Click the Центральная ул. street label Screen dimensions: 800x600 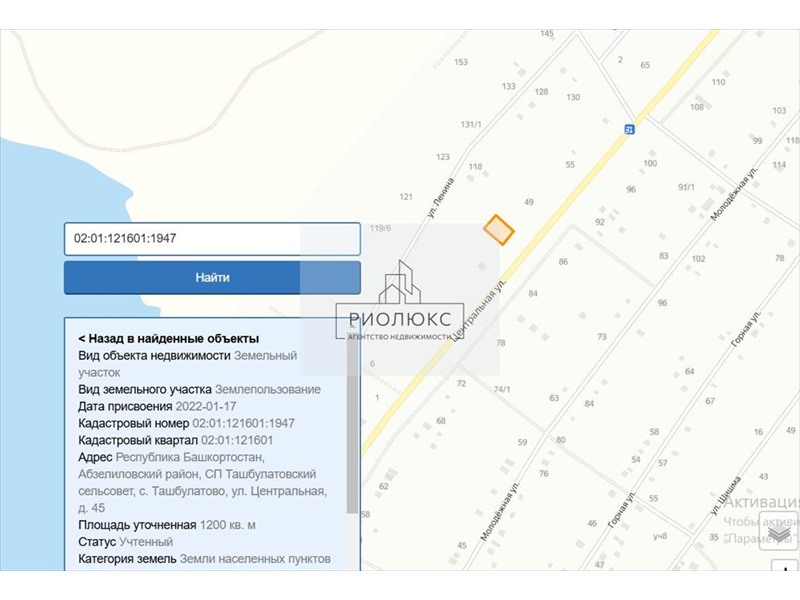479,309
